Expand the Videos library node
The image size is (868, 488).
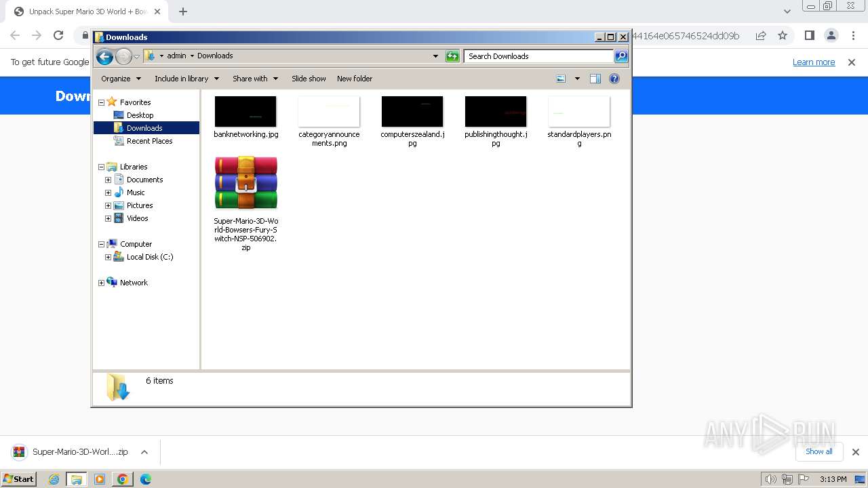click(x=108, y=218)
